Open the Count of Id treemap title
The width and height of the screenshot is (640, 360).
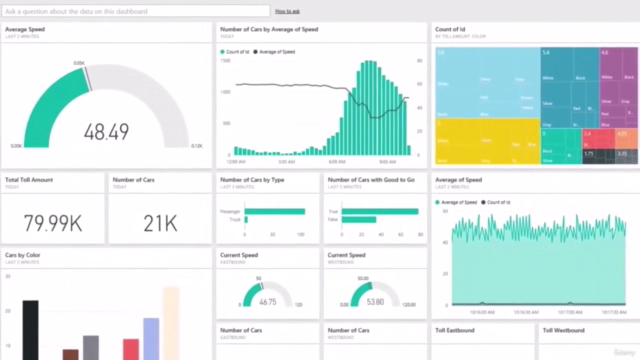(x=450, y=29)
